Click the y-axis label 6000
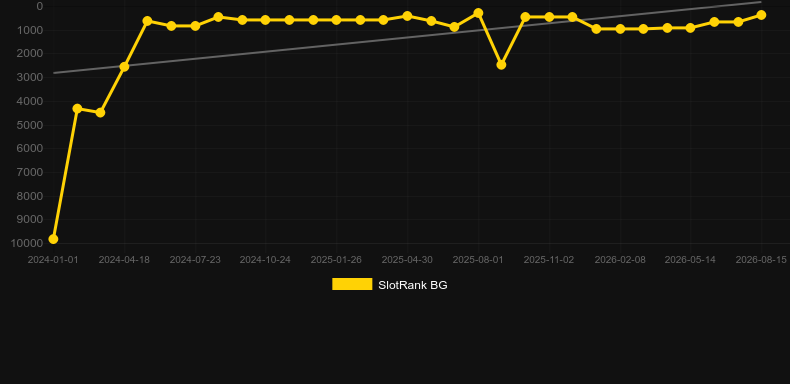 [x=30, y=149]
